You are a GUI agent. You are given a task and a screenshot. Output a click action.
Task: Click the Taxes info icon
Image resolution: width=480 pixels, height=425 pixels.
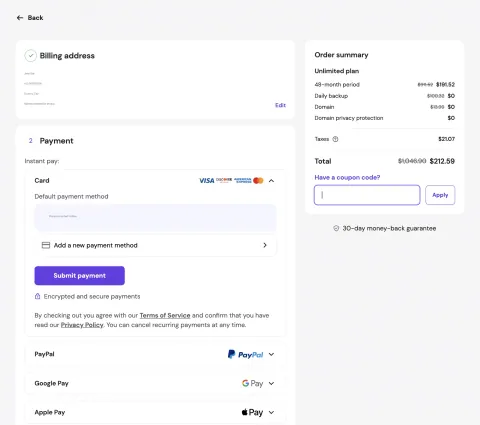coord(335,139)
